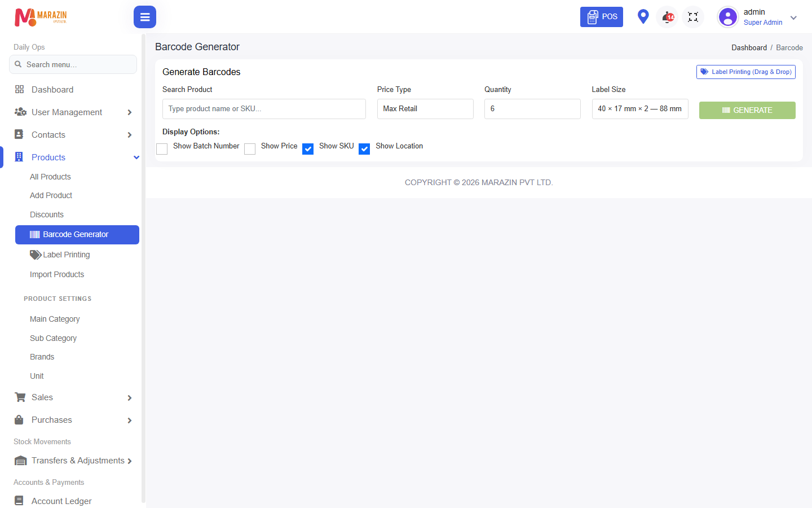Click the Sales shopping cart icon

(20, 397)
